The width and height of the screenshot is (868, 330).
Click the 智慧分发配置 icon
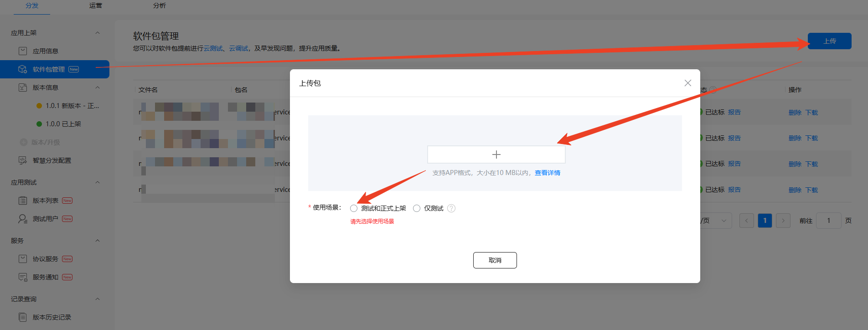(23, 160)
